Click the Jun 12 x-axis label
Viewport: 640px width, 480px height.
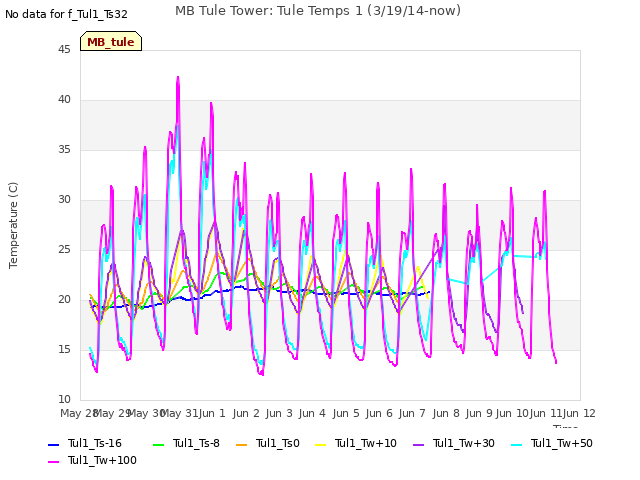click(x=579, y=414)
